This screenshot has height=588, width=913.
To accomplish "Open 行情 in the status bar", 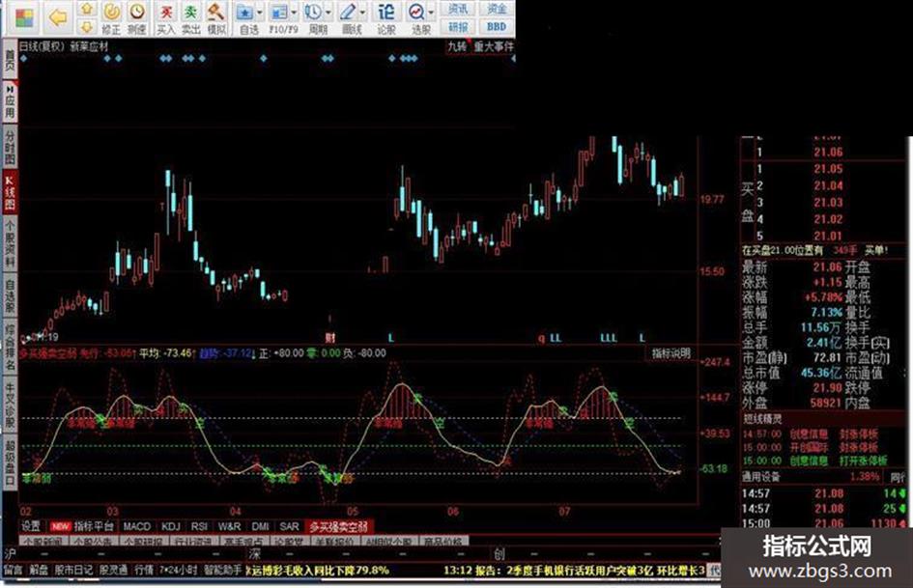I will point(144,570).
